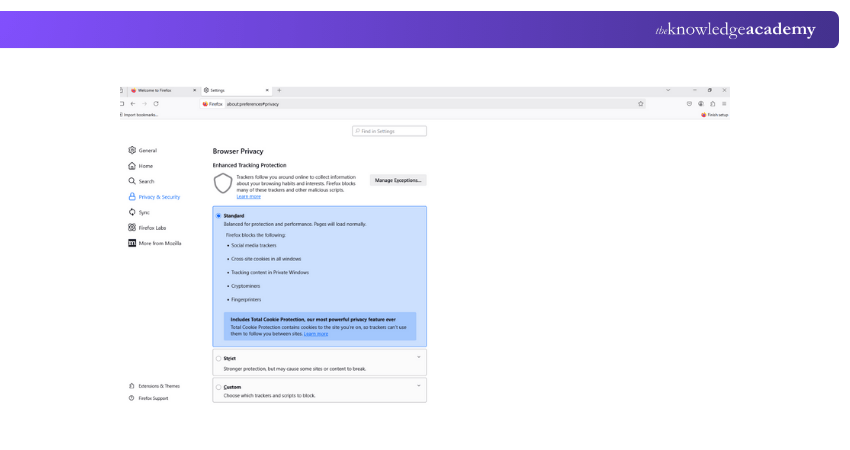The image size is (850, 450).
Task: Click the Cryptominers bullet text
Action: (x=246, y=286)
